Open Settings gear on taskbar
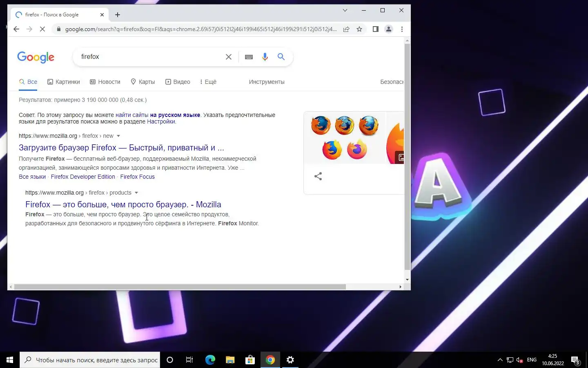Screen dimensions: 588x368 tap(290, 360)
